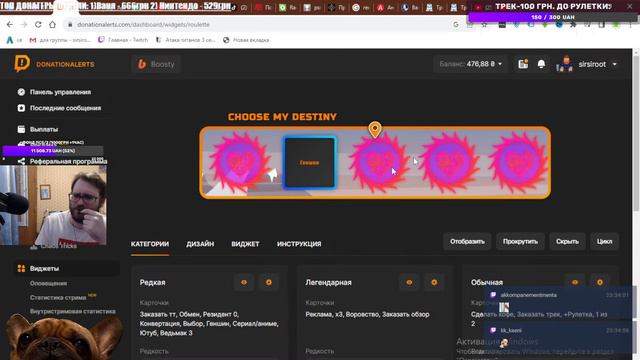Reload the page with refresh icon
Image resolution: width=640 pixels, height=360 pixels.
pyautogui.click(x=38, y=24)
